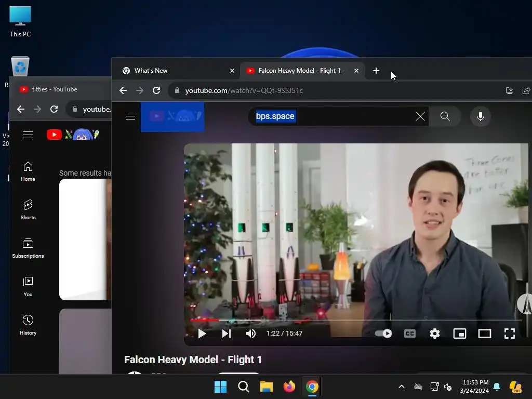
Task: Share this page icon in address bar
Action: pyautogui.click(x=526, y=90)
